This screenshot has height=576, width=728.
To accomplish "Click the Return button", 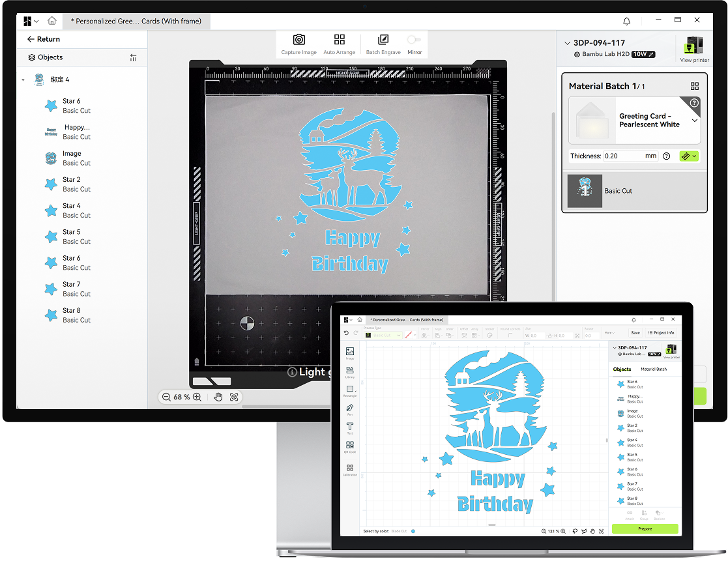I will [x=44, y=39].
